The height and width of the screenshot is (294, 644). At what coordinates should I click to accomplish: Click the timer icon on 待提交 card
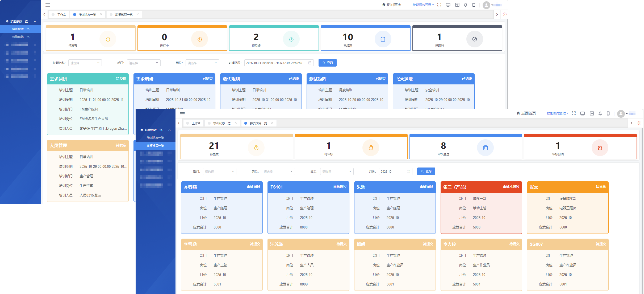point(256,148)
